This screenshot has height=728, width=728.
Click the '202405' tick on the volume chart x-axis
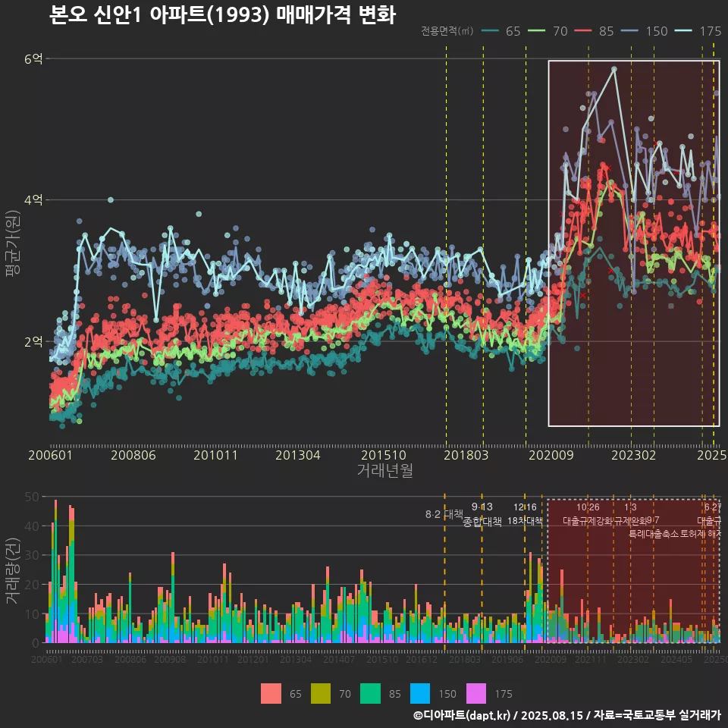(x=676, y=659)
